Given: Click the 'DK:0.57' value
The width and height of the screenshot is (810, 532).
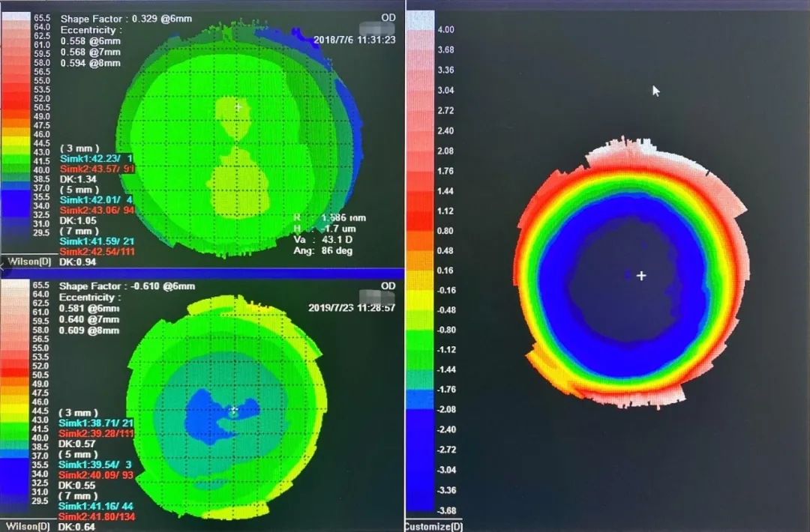Looking at the screenshot, I should point(77,444).
